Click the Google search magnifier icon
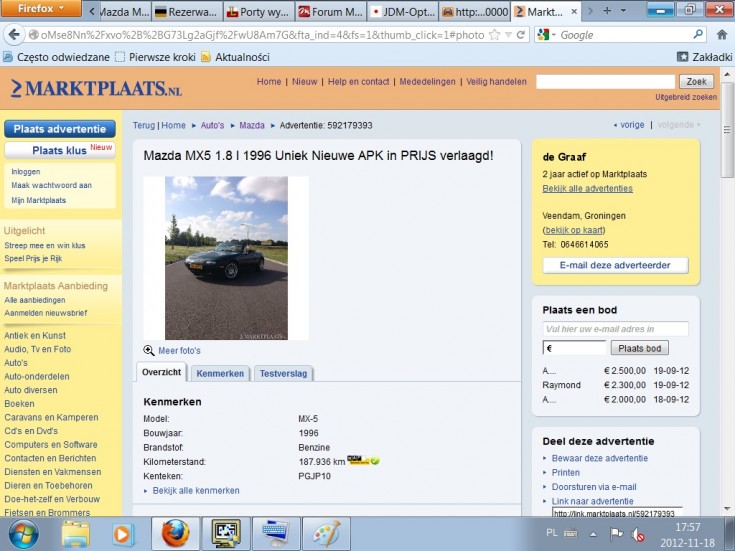735x551 pixels. 698,34
